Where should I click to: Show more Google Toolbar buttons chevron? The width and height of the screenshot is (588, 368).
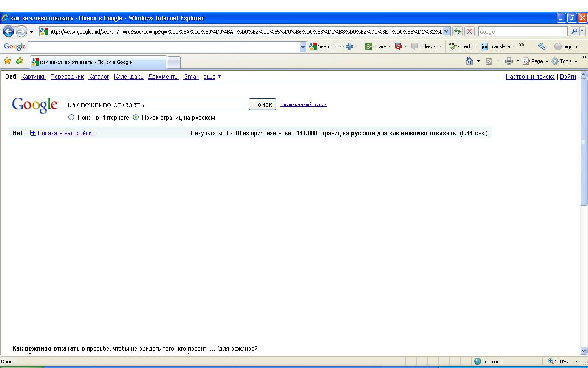[x=521, y=45]
